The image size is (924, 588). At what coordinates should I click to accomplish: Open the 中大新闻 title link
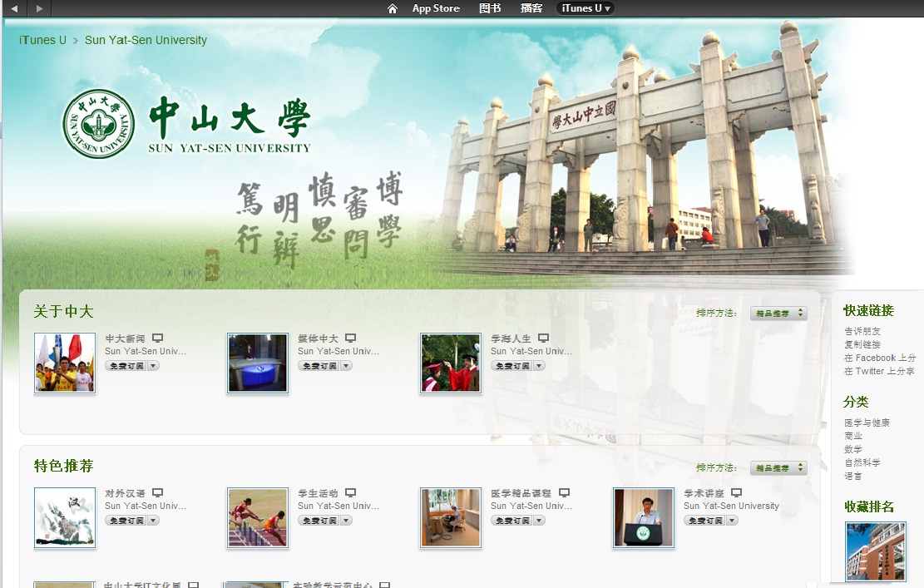coord(125,338)
